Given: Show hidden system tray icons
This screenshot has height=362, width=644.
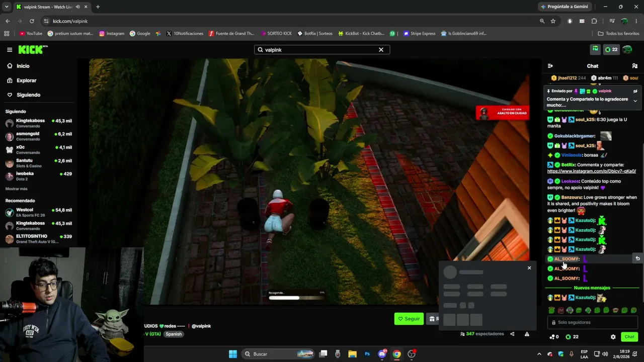Looking at the screenshot, I should [x=539, y=354].
